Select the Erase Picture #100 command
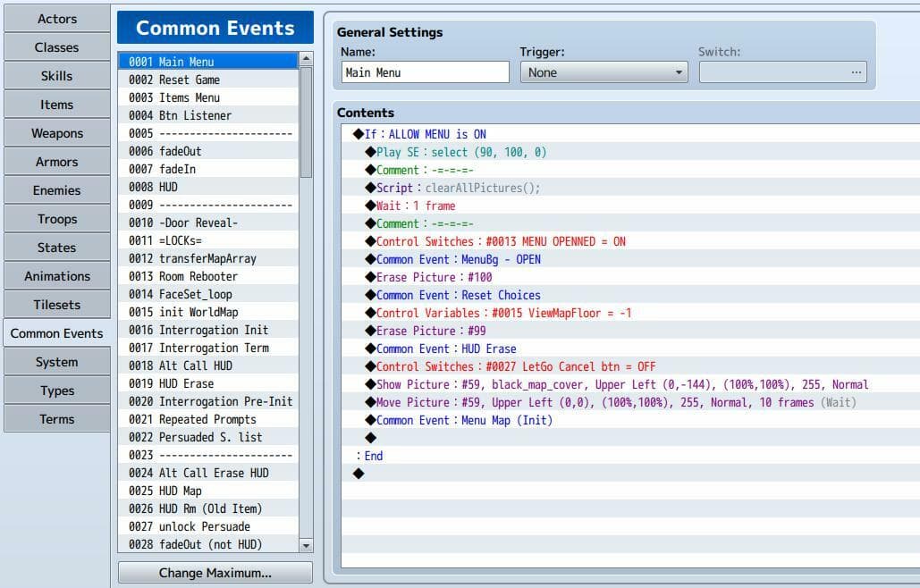The height and width of the screenshot is (588, 920). pos(630,277)
